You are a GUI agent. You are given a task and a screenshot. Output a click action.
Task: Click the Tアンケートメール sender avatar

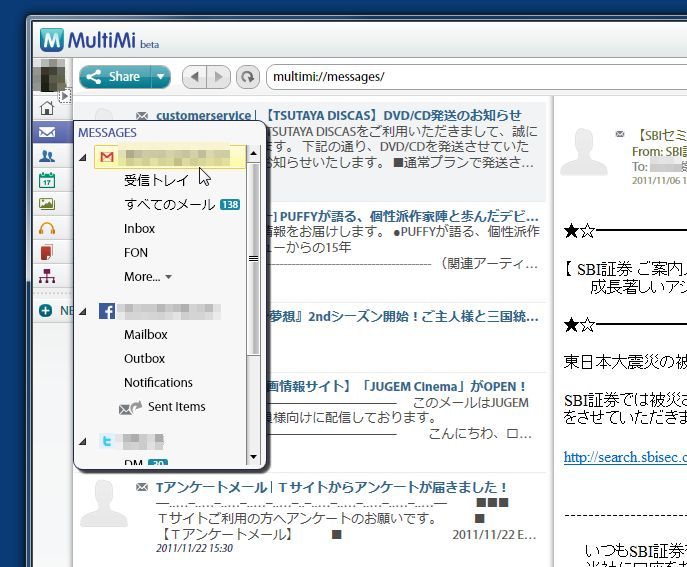(104, 503)
